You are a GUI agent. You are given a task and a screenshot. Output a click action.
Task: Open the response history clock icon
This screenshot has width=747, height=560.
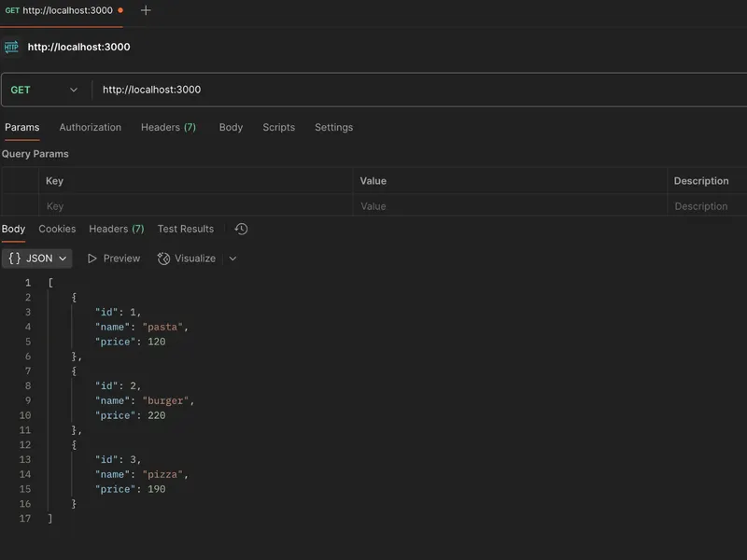[x=240, y=229]
